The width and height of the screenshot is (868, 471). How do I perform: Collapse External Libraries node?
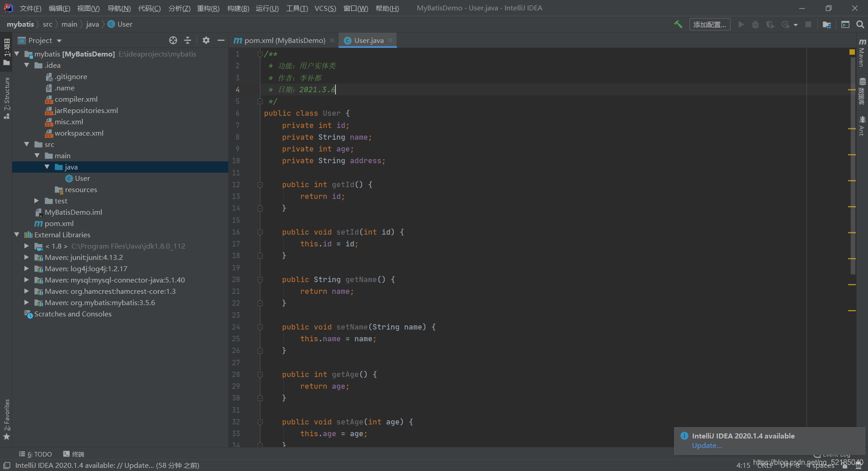[x=17, y=235]
